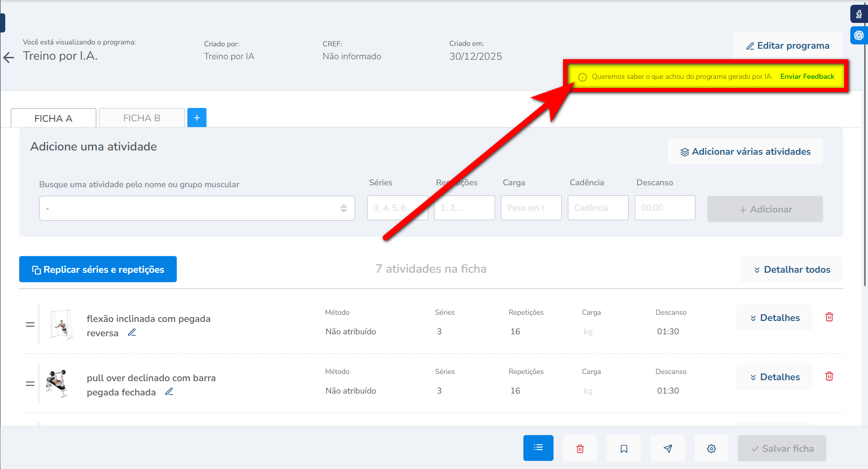
Task: Click the bookmark icon in bottom toolbar
Action: coord(624,448)
